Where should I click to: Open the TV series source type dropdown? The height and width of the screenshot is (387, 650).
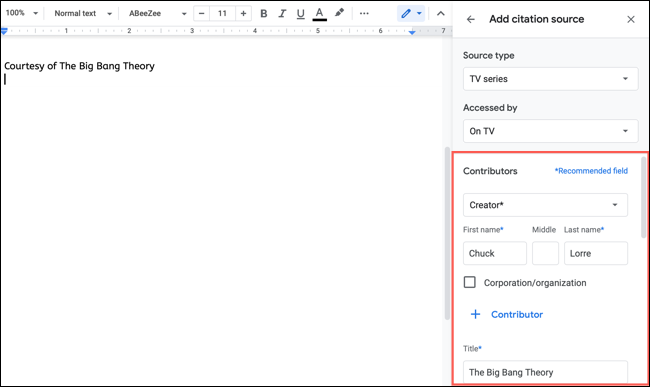point(551,79)
